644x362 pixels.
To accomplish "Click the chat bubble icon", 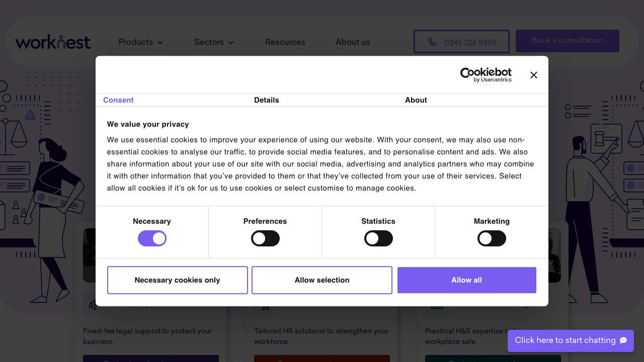I will coord(623,340).
